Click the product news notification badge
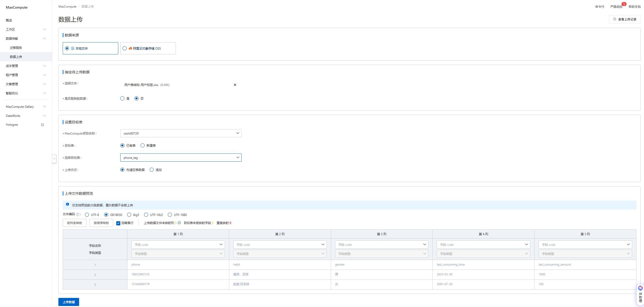This screenshot has height=307, width=644. tap(624, 4)
